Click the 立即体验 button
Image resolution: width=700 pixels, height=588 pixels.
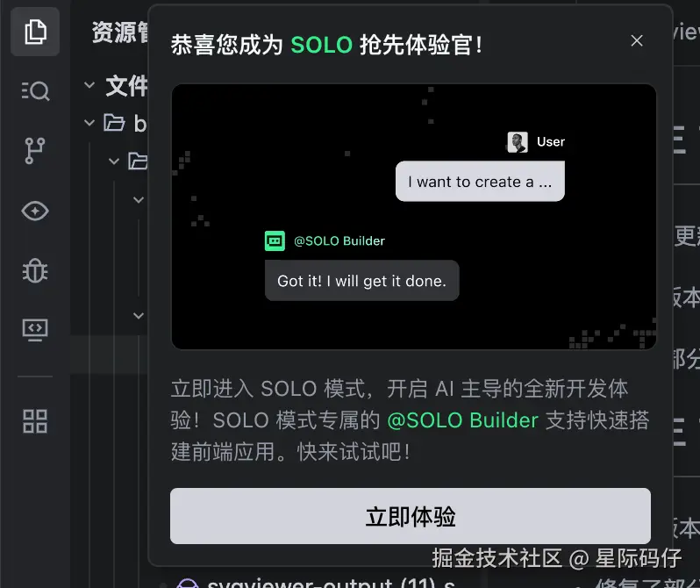(411, 516)
